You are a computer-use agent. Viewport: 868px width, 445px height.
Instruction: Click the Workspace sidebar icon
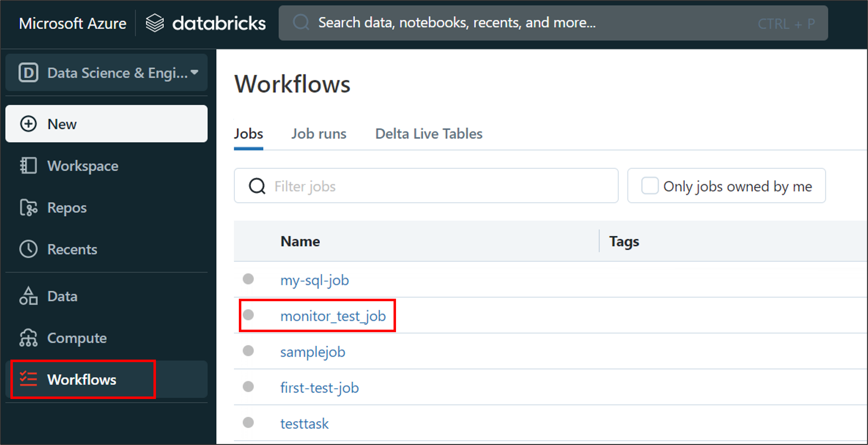[28, 166]
